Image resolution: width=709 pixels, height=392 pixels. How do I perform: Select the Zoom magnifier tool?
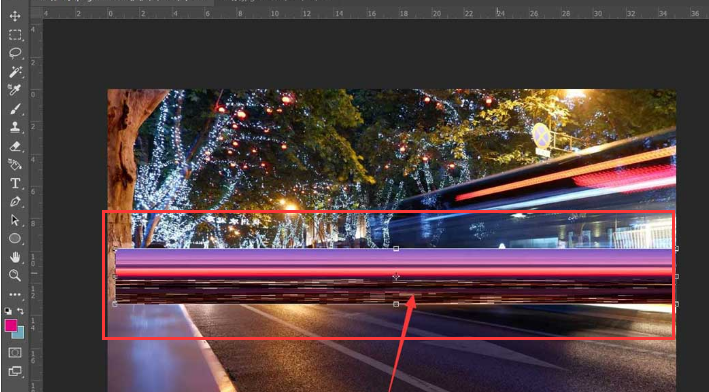pos(15,275)
